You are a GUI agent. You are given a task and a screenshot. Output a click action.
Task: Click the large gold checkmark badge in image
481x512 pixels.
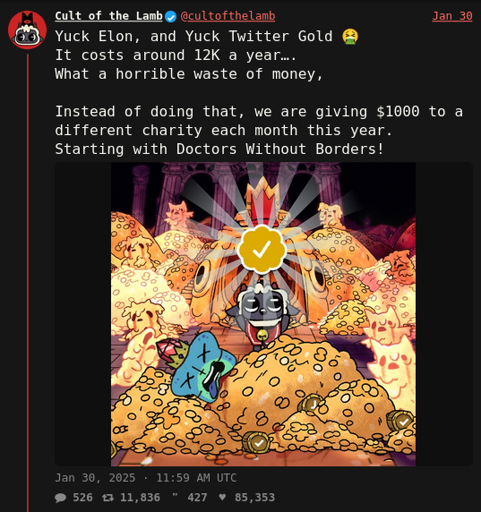pos(262,249)
